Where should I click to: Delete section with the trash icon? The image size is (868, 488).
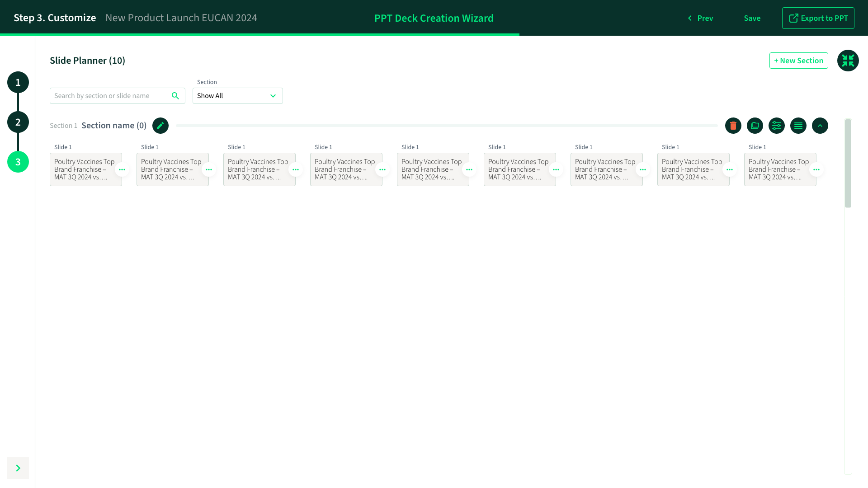(x=733, y=126)
